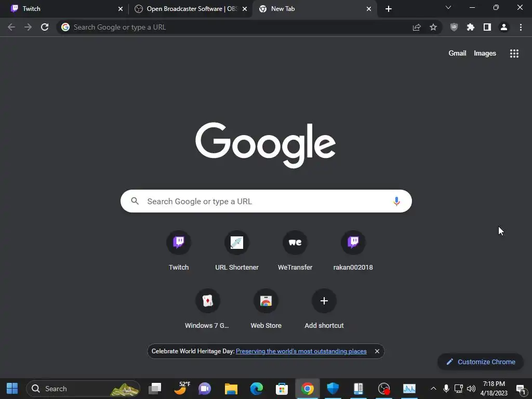Close the New Tab tab
The height and width of the screenshot is (399, 532).
pos(369,9)
